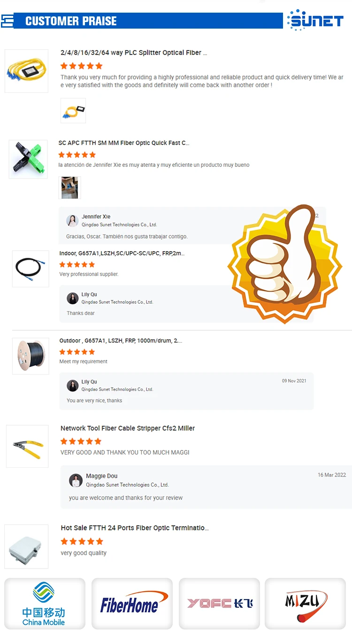352x644 pixels.
Task: Click Lily Qu's avatar in Thanks dear reply
Action: click(72, 299)
